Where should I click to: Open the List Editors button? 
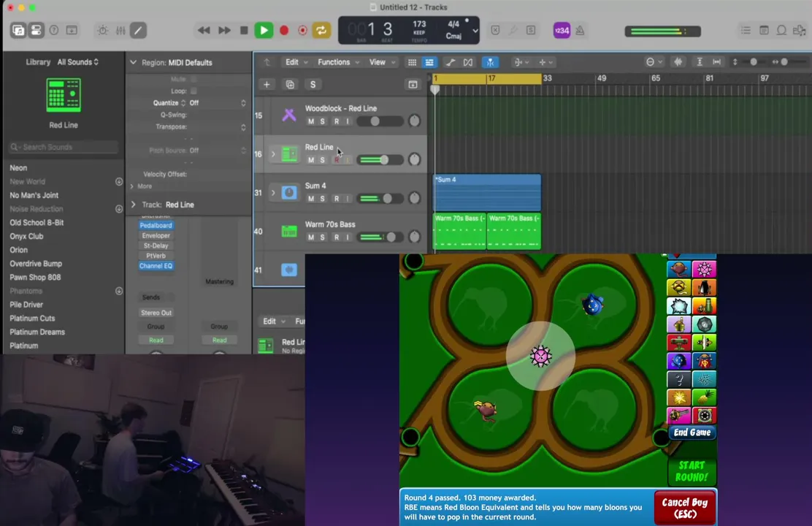[x=746, y=30]
